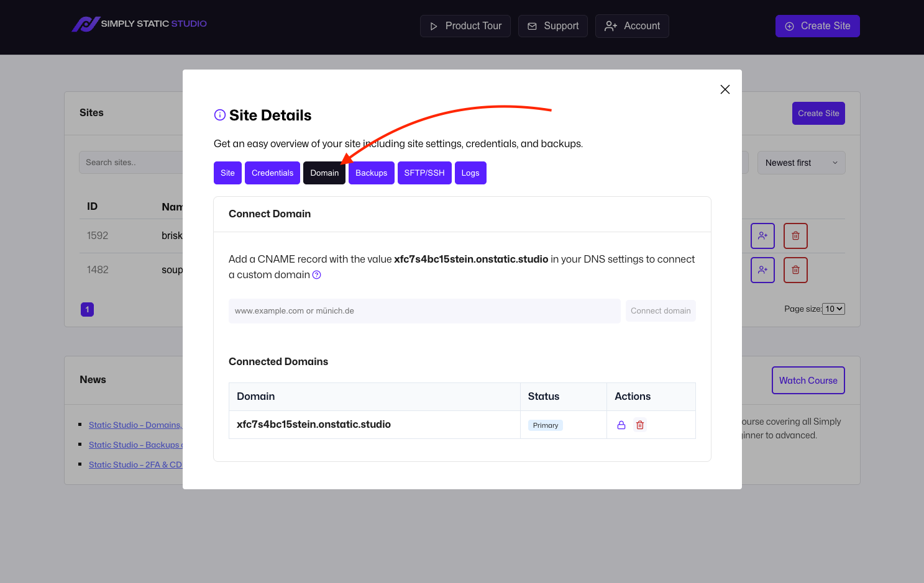Open the Page size dropdown
The width and height of the screenshot is (924, 583).
[x=833, y=309]
